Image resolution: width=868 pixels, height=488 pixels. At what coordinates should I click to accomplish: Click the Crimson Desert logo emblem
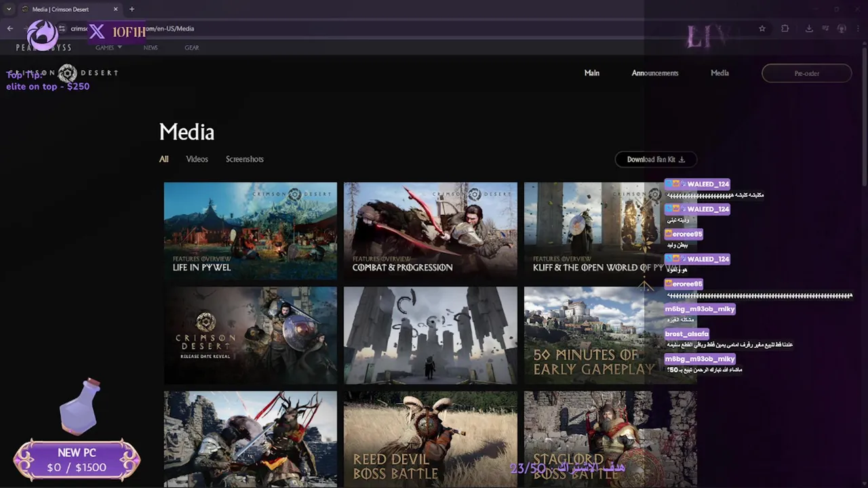pos(67,73)
